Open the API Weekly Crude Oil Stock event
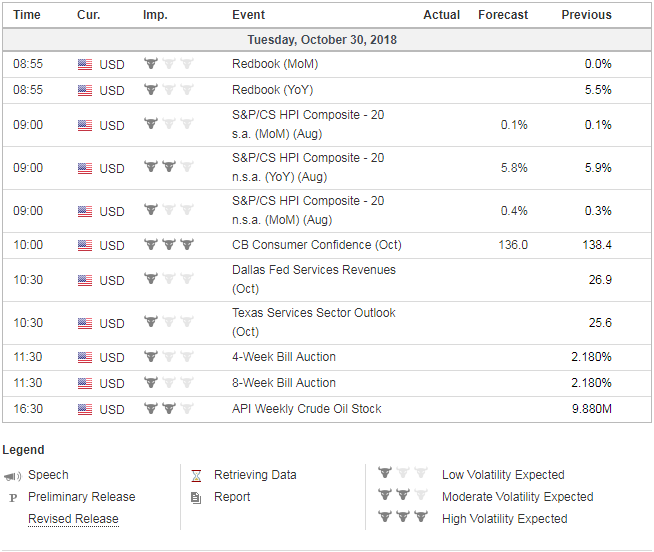The image size is (654, 552). (306, 409)
